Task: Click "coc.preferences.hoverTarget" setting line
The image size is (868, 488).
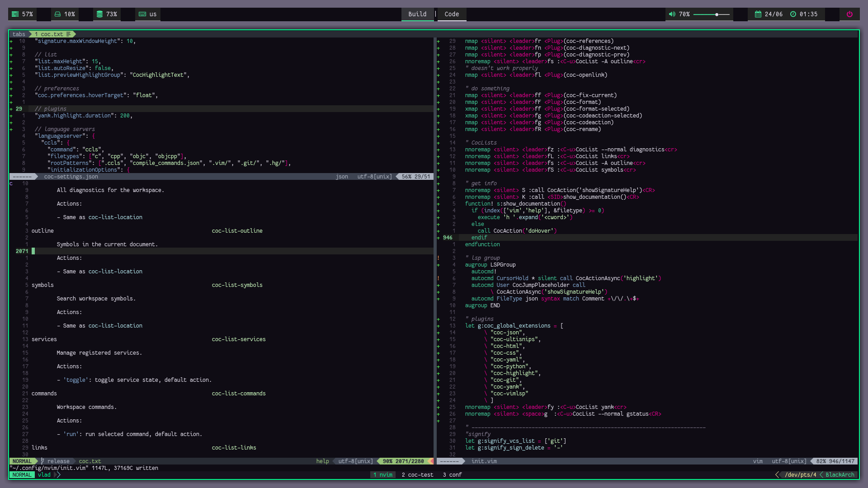Action: click(96, 95)
